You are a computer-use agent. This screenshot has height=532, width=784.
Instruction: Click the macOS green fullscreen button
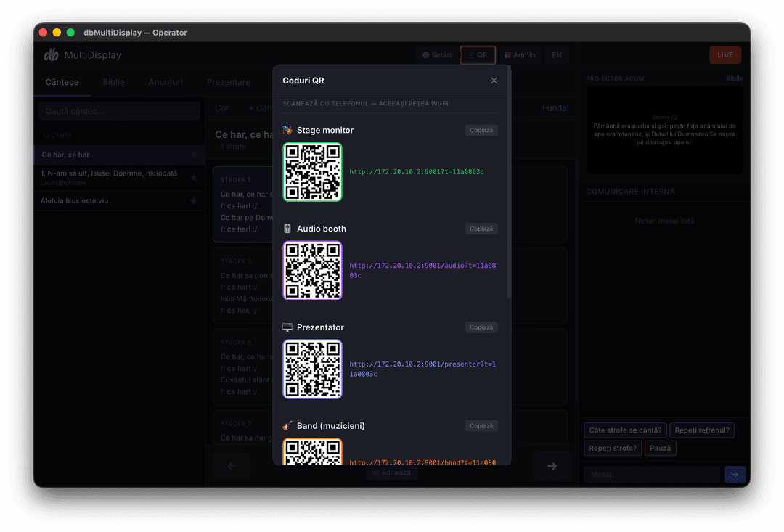tap(70, 33)
